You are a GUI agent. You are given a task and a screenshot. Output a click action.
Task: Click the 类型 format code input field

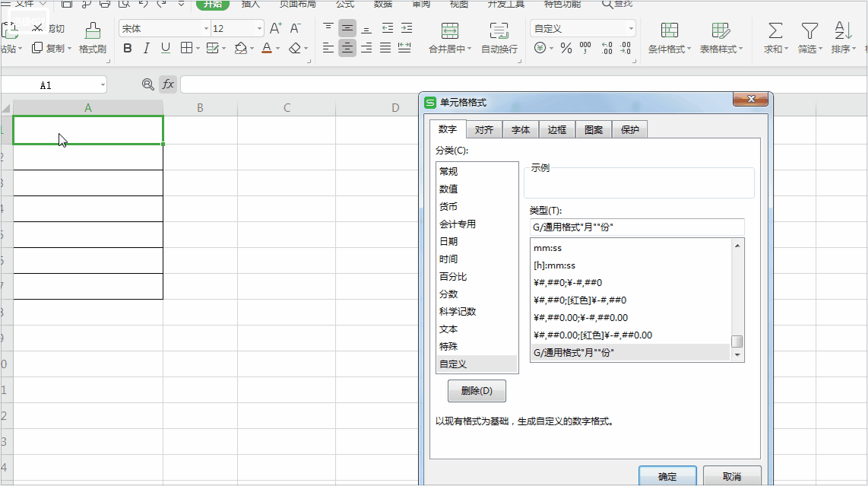point(636,227)
